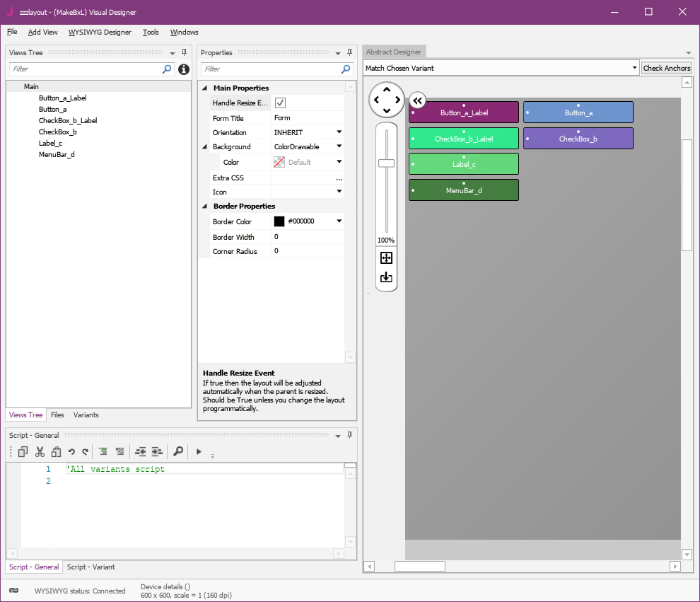Open the Add View menu

tap(43, 32)
